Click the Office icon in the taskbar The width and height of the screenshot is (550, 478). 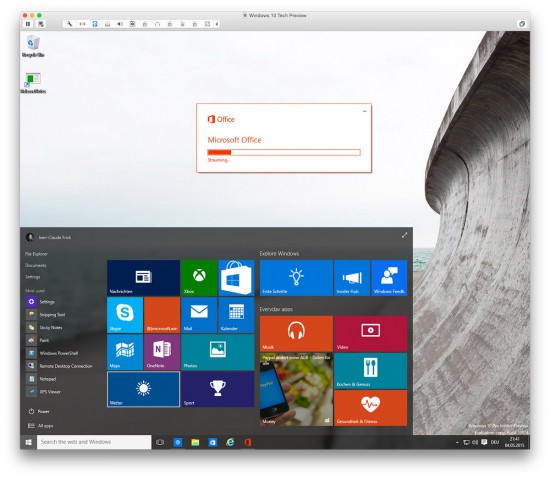248,442
